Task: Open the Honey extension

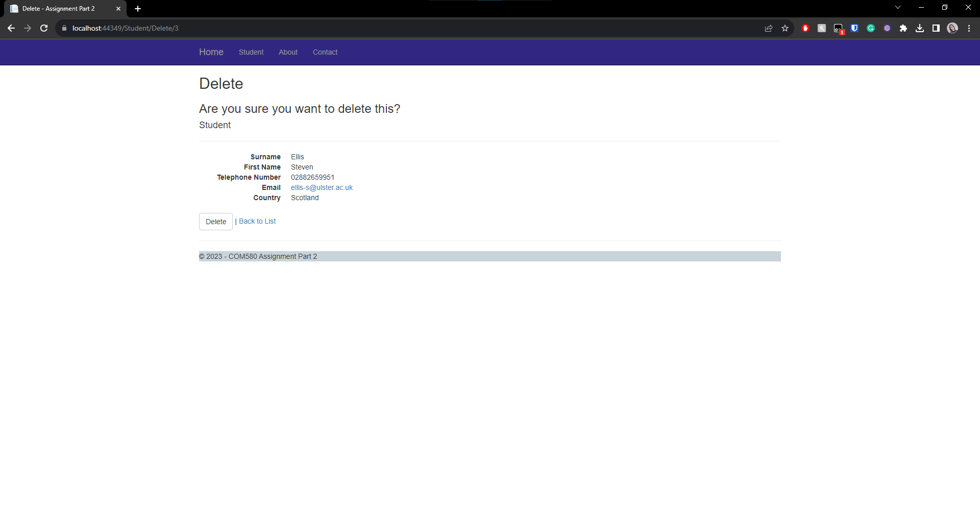Action: (x=822, y=28)
